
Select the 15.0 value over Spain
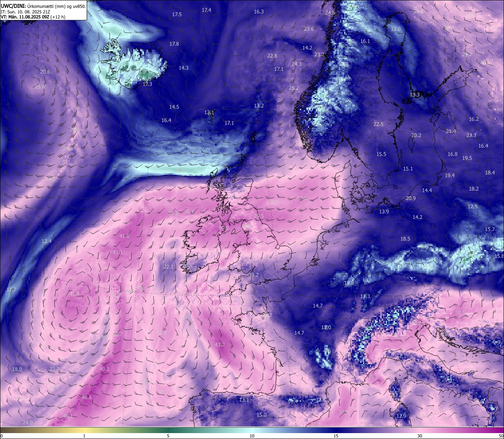(x=261, y=415)
